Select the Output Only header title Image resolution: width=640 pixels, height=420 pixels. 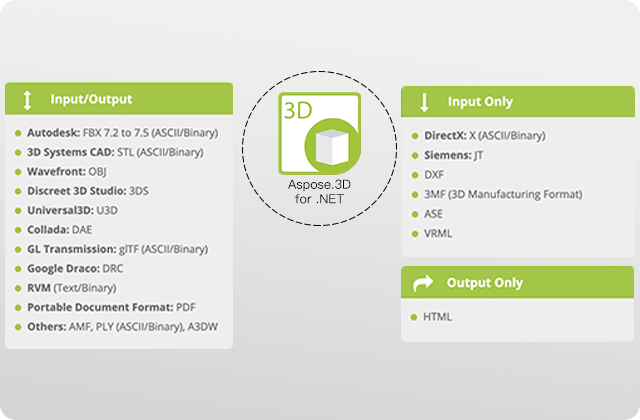(484, 283)
